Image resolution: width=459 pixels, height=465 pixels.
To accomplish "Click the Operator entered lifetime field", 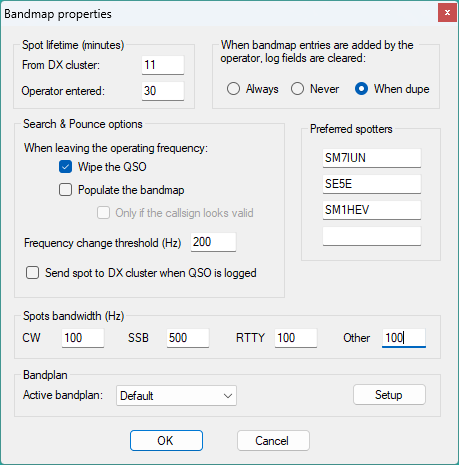I will [163, 91].
